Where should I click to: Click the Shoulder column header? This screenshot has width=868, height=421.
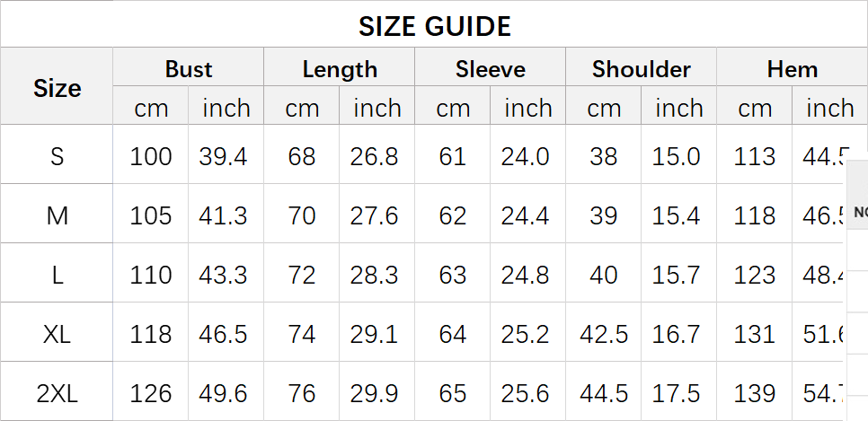click(641, 69)
